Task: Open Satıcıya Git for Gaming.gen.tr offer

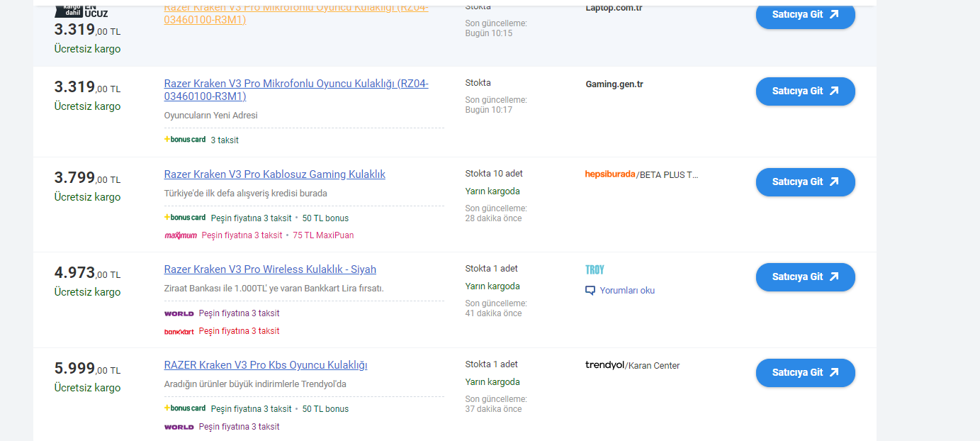Action: coord(805,91)
